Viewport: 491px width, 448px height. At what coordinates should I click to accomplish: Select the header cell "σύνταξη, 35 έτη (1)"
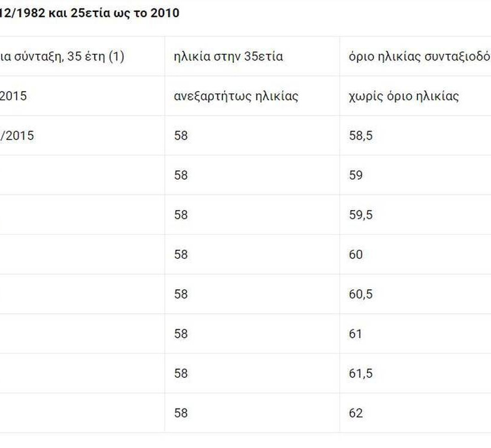(62, 57)
